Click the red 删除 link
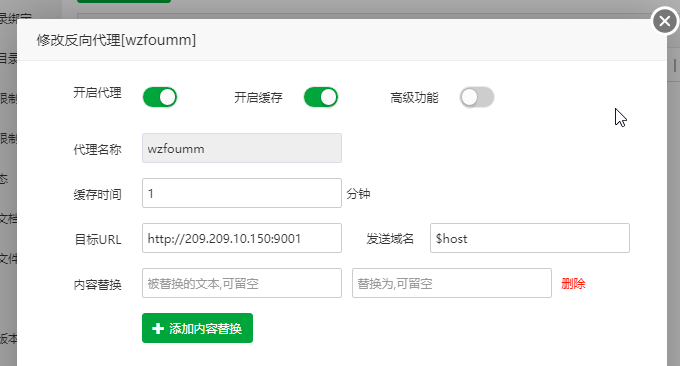Viewport: 680px width, 366px height. (573, 284)
